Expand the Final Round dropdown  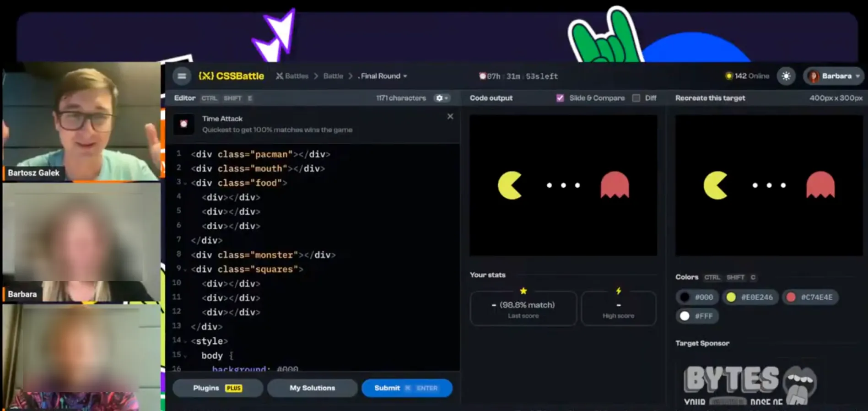tap(383, 76)
